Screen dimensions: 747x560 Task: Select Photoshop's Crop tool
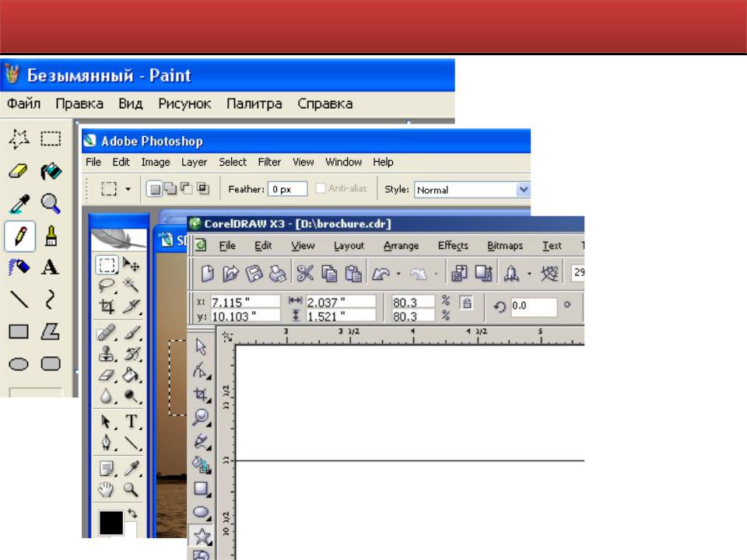[x=107, y=306]
